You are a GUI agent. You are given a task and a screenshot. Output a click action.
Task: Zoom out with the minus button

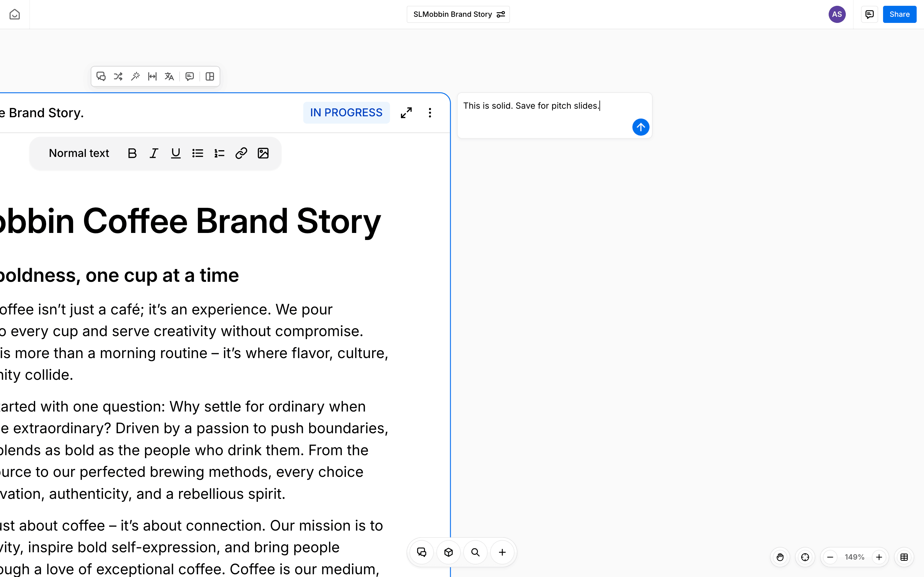tap(830, 557)
